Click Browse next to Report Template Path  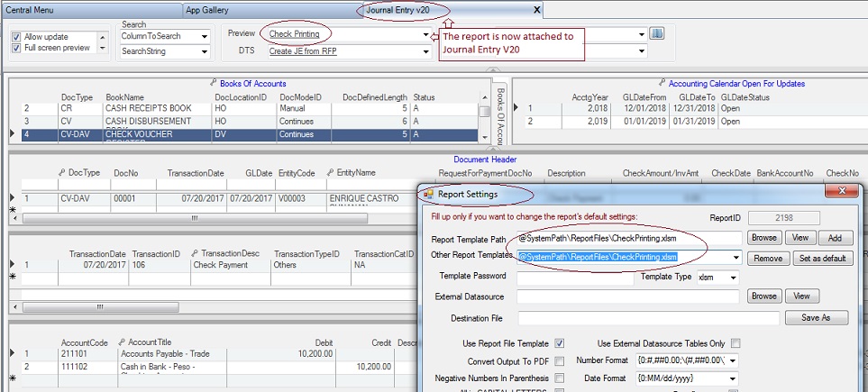pyautogui.click(x=764, y=238)
